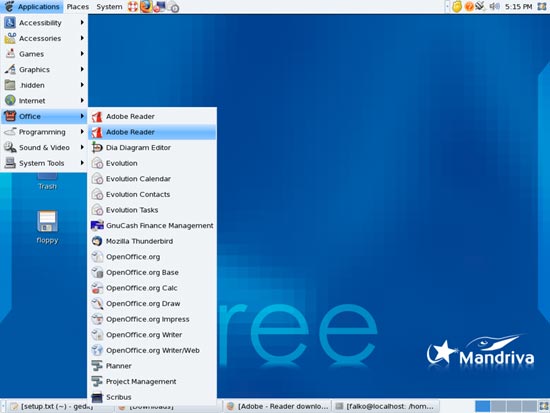Image resolution: width=550 pixels, height=413 pixels.
Task: Switch to the fourth workspace in pager
Action: tap(529, 406)
